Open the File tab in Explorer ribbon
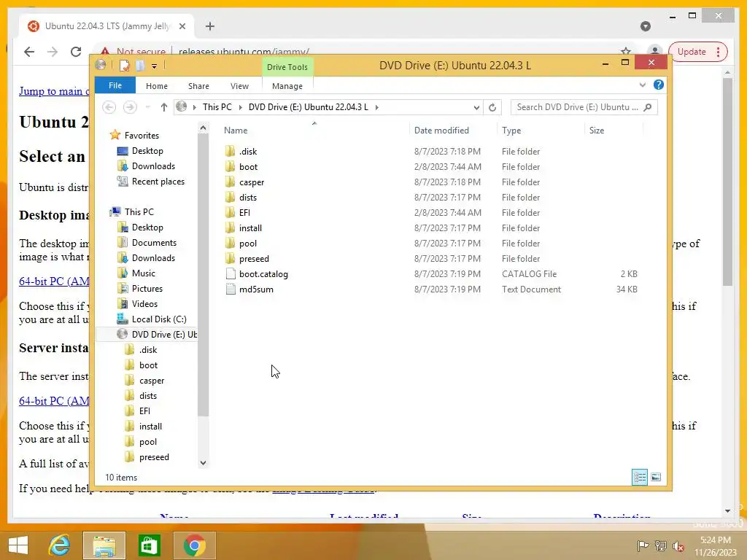 (x=115, y=86)
